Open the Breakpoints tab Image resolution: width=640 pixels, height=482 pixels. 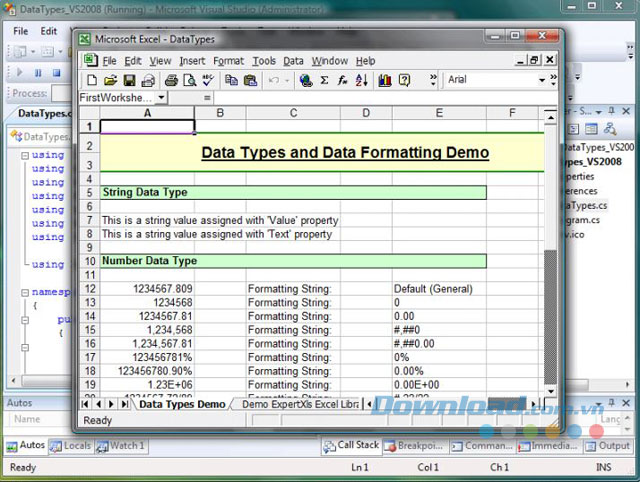415,446
